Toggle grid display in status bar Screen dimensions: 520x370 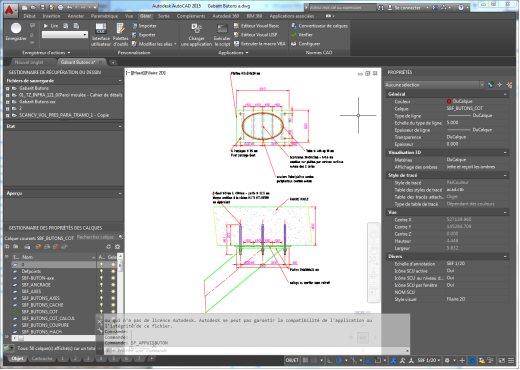pos(305,360)
